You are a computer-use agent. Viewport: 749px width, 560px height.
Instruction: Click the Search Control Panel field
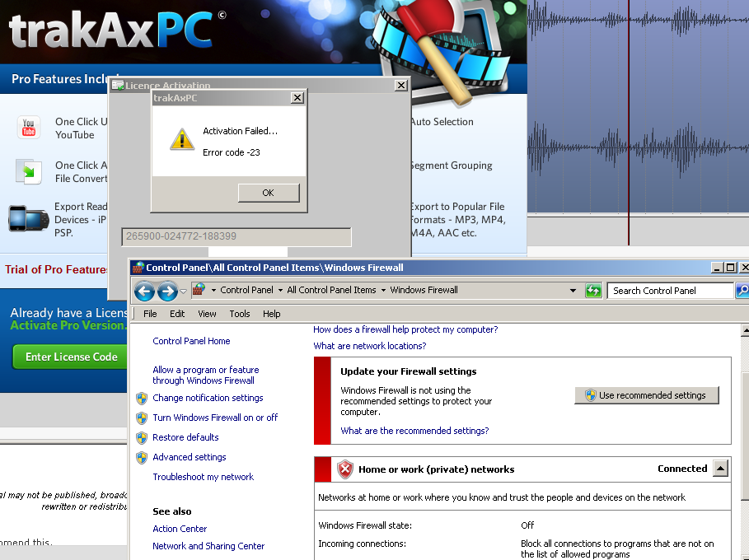coord(670,291)
